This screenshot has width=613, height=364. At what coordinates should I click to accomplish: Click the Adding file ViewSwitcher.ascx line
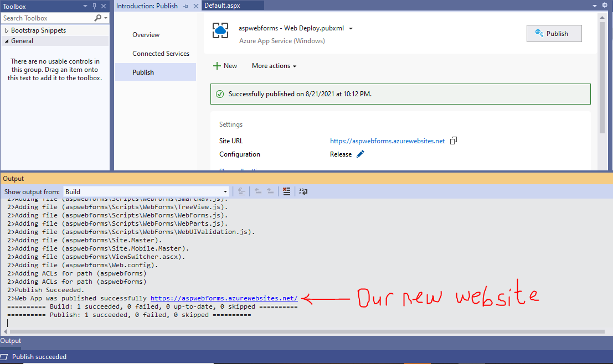tap(96, 257)
